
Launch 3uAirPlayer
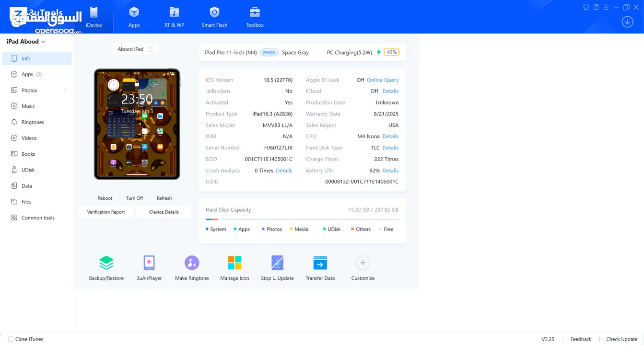149,268
